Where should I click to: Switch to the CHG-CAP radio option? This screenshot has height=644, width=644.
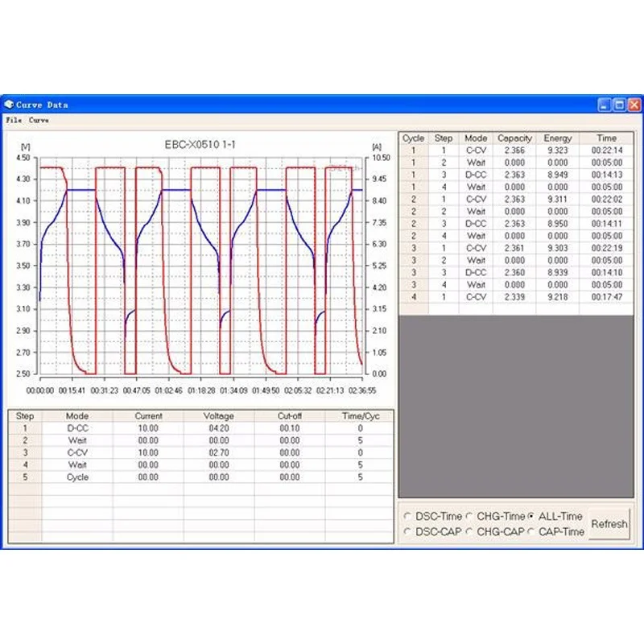(469, 531)
